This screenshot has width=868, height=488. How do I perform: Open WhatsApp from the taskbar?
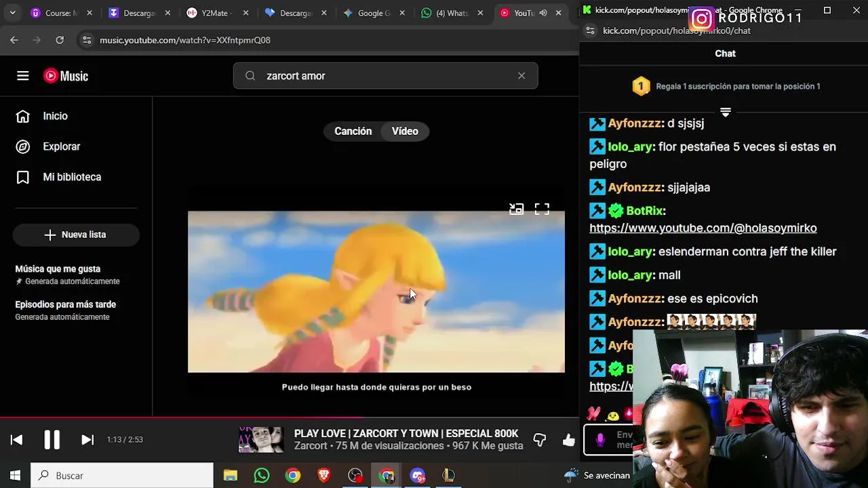262,476
